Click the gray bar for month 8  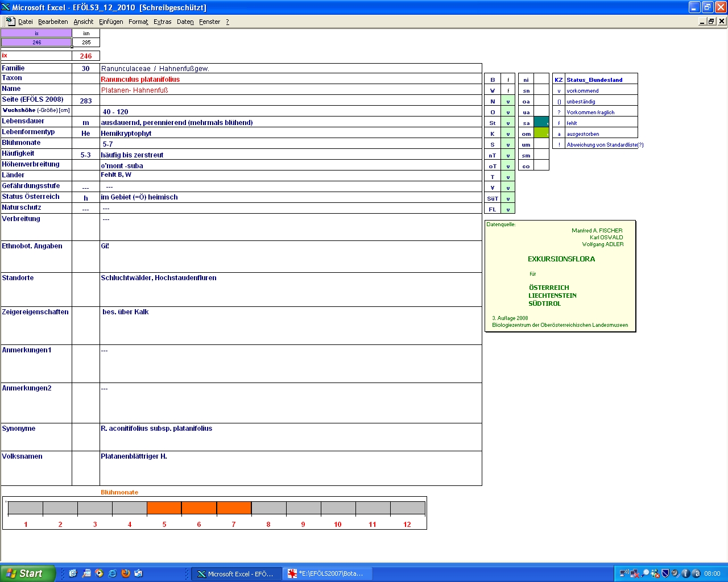268,508
